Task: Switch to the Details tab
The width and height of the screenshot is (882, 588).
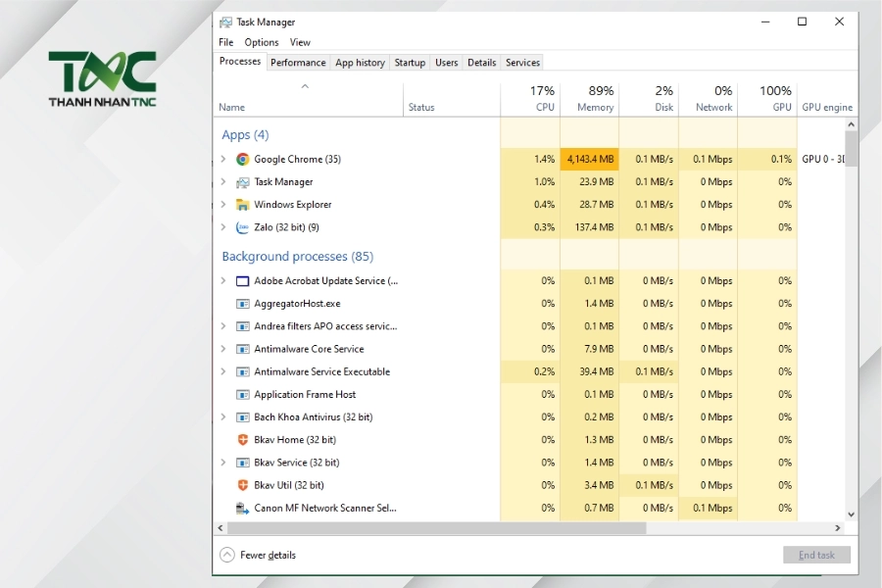Action: click(481, 63)
